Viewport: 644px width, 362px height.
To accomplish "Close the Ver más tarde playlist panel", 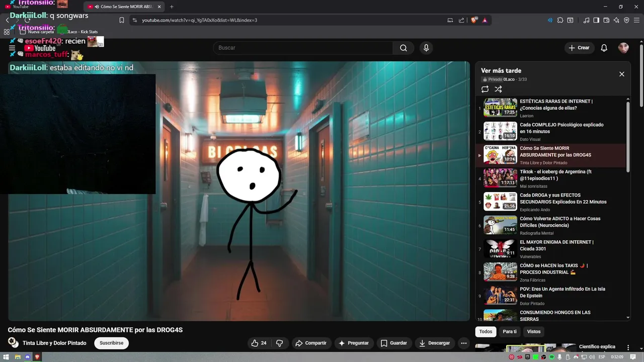I will point(622,74).
